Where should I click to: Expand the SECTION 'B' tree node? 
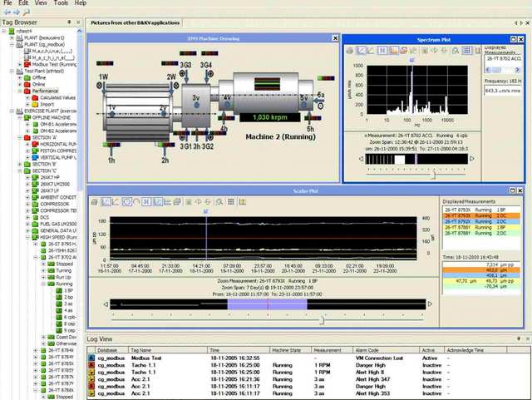coord(21,165)
